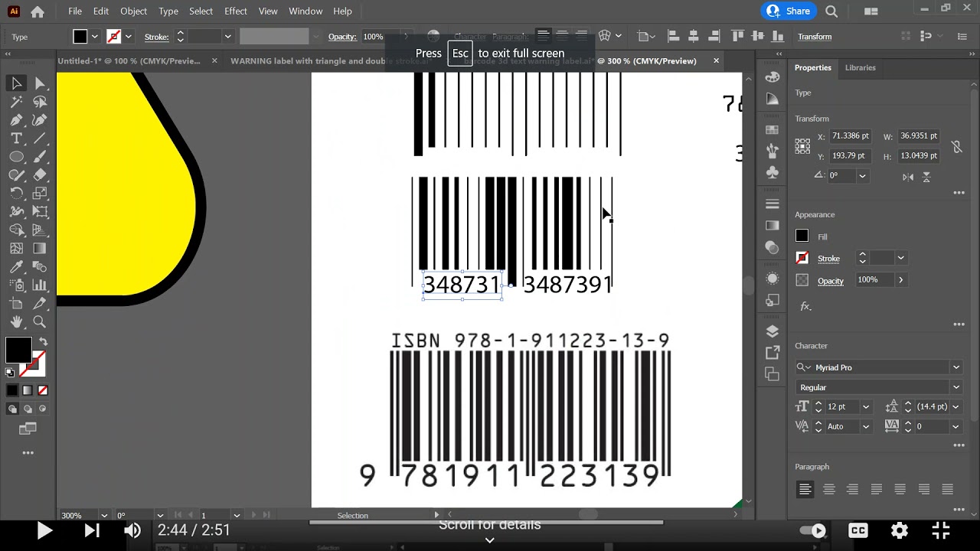The image size is (980, 551).
Task: Choose the Line Segment tool
Action: [x=40, y=138]
